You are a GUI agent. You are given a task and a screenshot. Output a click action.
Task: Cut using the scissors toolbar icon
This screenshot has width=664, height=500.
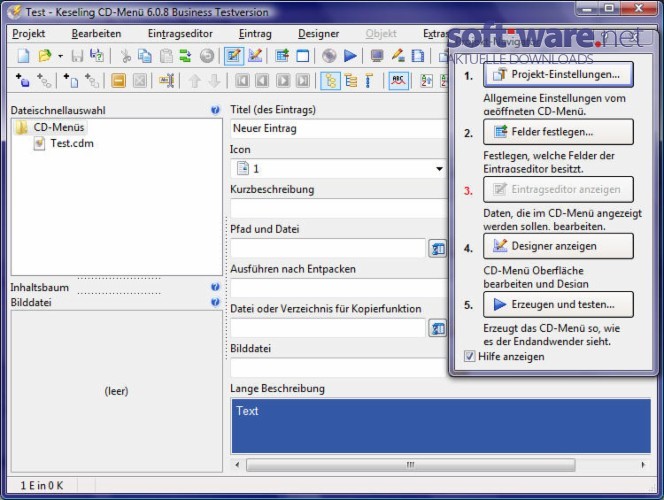coord(125,55)
